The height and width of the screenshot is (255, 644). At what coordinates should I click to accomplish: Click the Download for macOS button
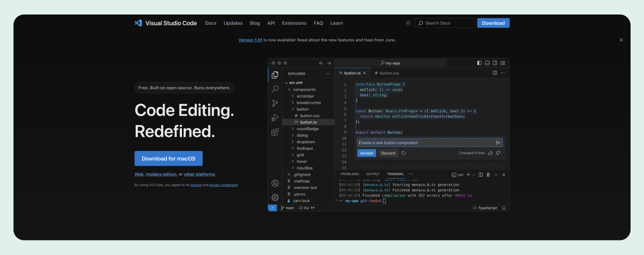[169, 158]
